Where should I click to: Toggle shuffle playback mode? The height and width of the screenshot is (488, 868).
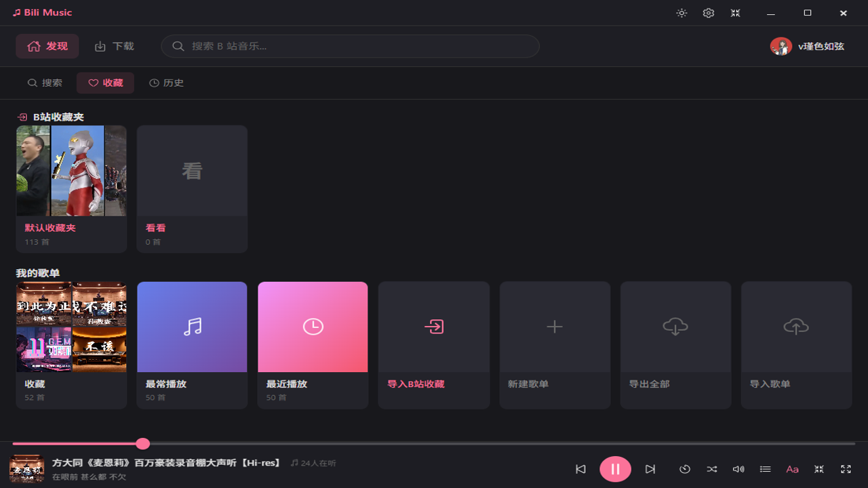pos(711,469)
